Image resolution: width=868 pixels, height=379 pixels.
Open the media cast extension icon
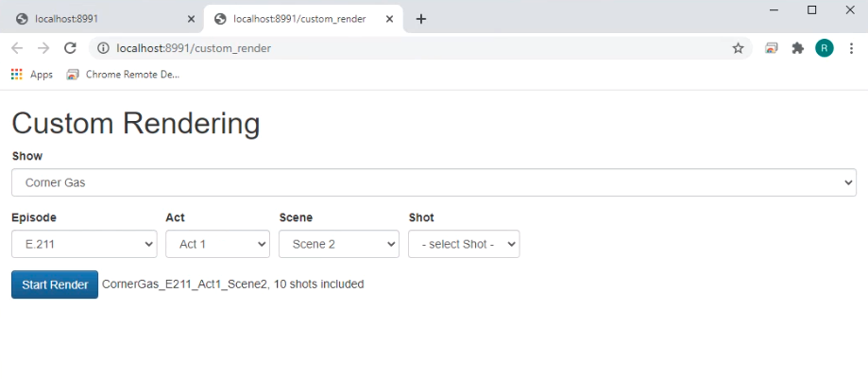[x=772, y=48]
